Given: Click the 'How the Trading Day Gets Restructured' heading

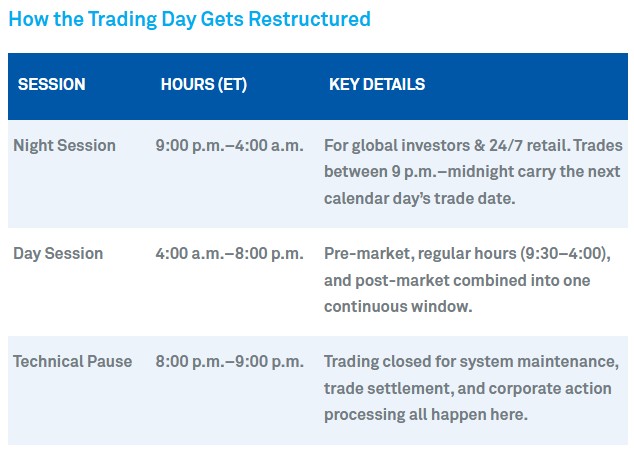Looking at the screenshot, I should [x=189, y=19].
